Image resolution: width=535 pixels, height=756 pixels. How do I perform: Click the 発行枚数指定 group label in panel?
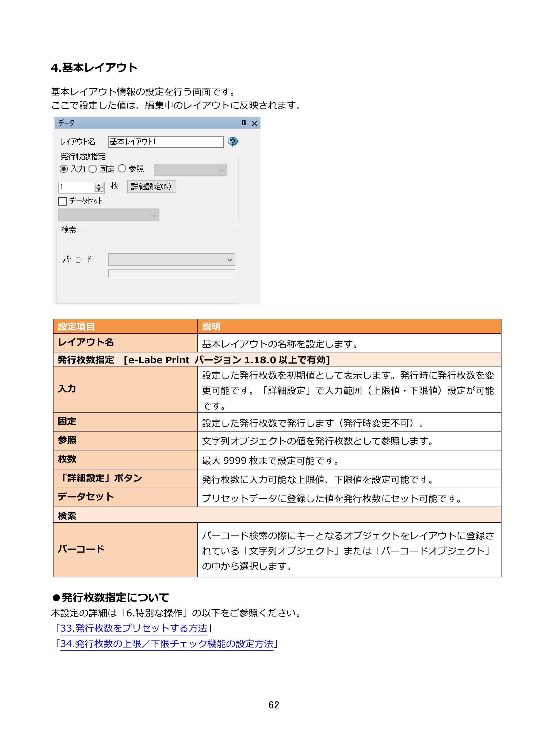[x=83, y=156]
